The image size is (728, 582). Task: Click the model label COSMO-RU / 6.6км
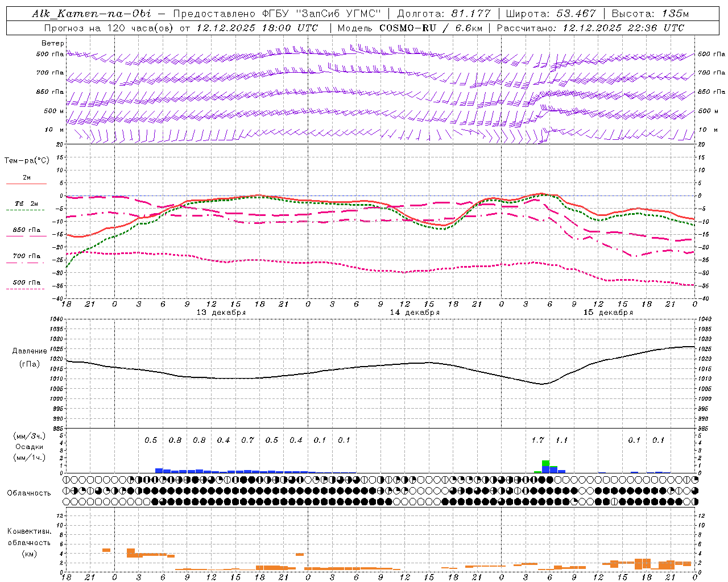[431, 28]
